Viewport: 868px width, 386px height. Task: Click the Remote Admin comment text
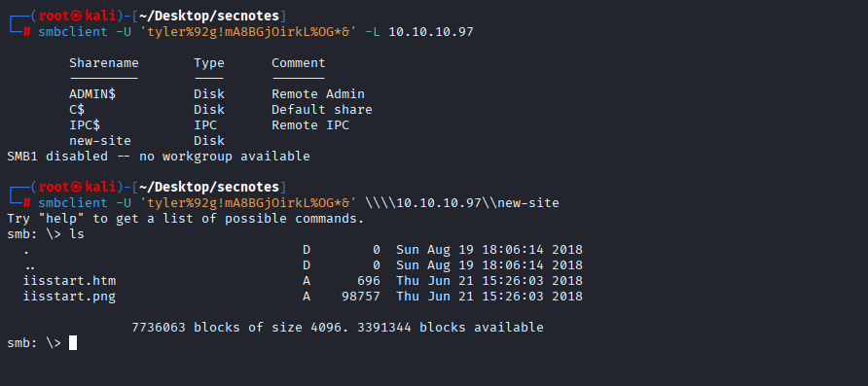click(318, 94)
